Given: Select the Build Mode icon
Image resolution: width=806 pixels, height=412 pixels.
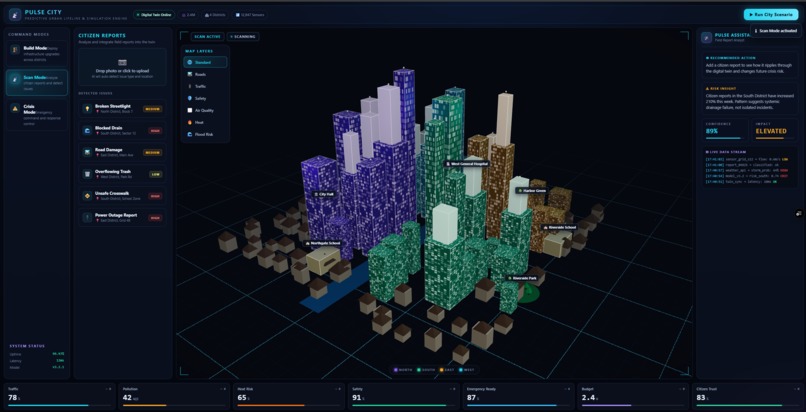Looking at the screenshot, I should [14, 50].
